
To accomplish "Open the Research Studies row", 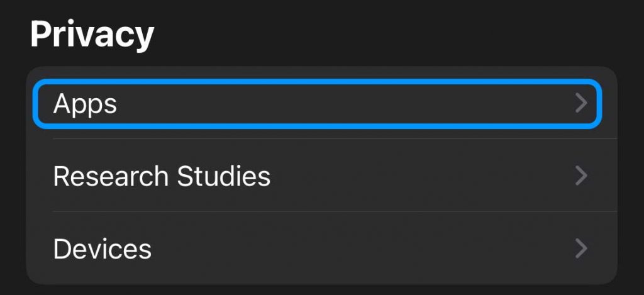I will pos(318,176).
